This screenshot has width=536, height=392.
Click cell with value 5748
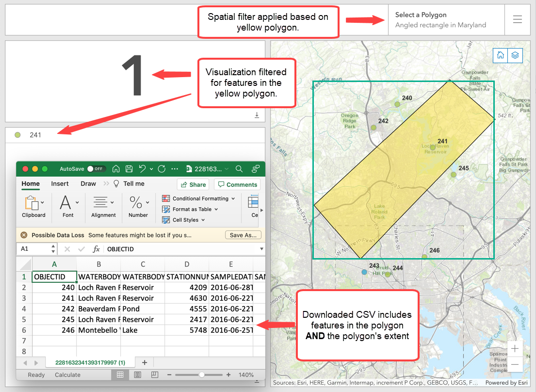point(187,330)
